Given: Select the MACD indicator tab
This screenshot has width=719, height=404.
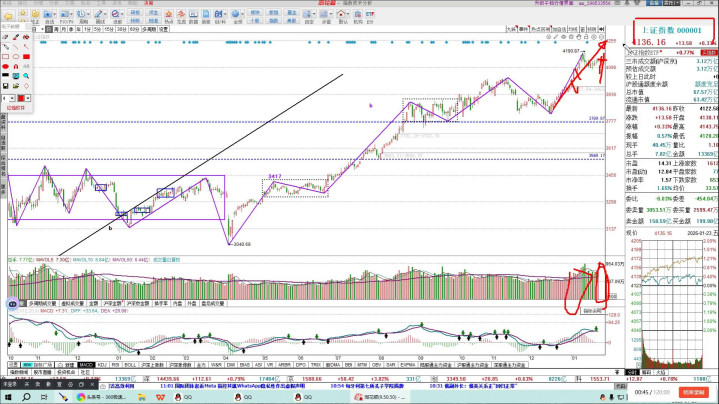Looking at the screenshot, I should [86, 365].
